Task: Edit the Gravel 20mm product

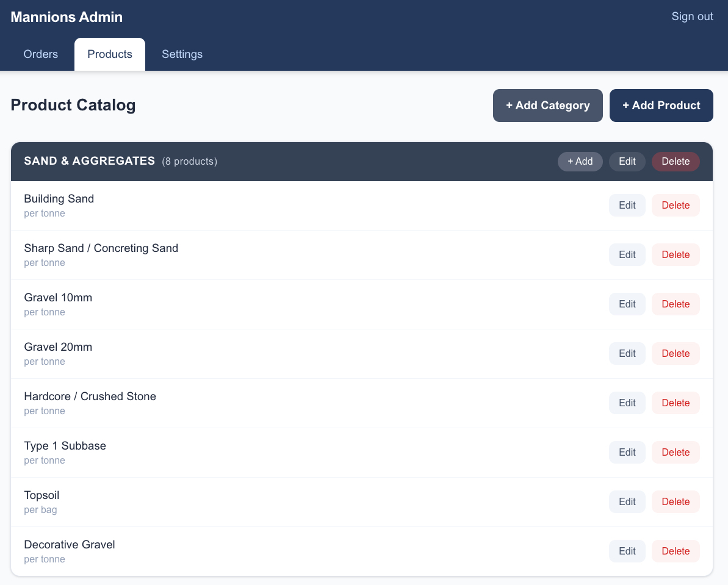Action: 627,353
